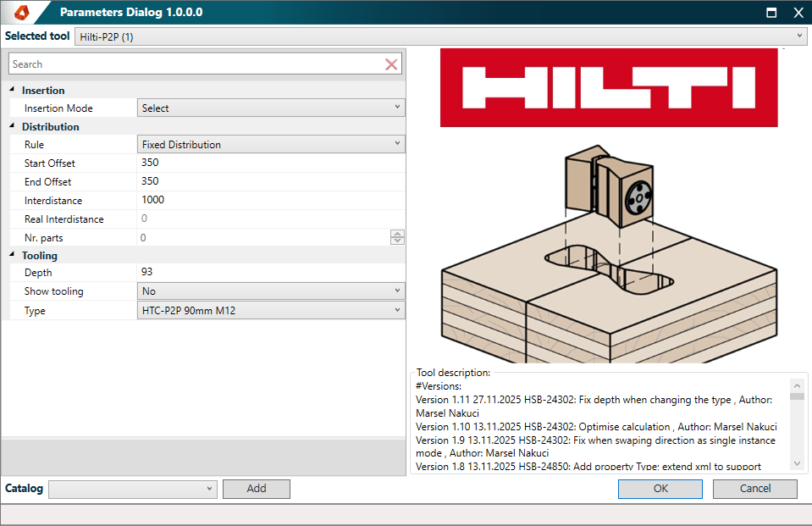Click the Cancel button
812x526 pixels.
[755, 489]
